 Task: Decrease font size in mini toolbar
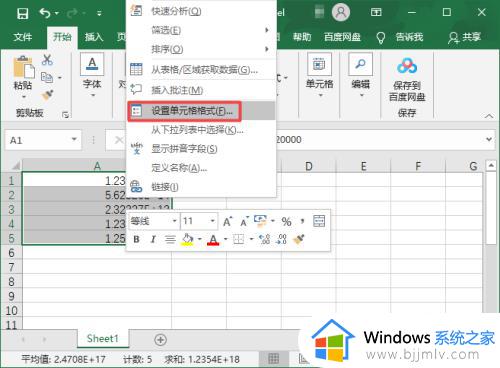tap(245, 221)
